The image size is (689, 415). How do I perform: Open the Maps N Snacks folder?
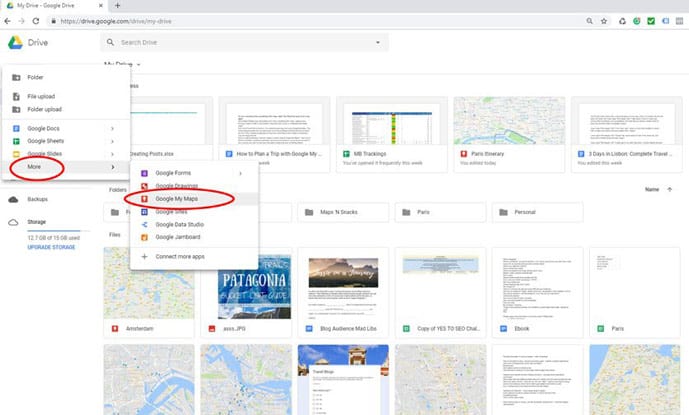click(x=343, y=212)
